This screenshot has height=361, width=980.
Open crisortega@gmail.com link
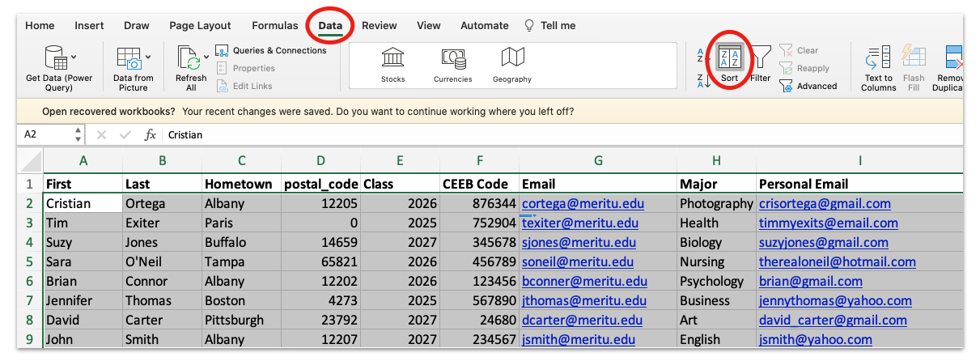point(825,203)
